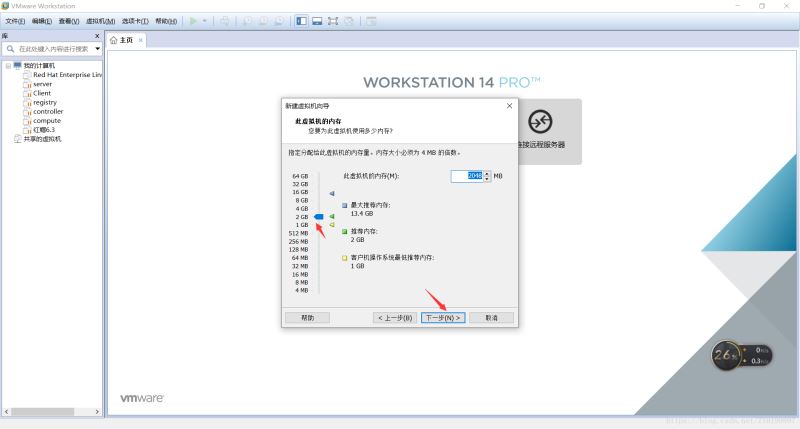Close the new VM wizard dialog
The height and width of the screenshot is (429, 800).
[x=509, y=106]
